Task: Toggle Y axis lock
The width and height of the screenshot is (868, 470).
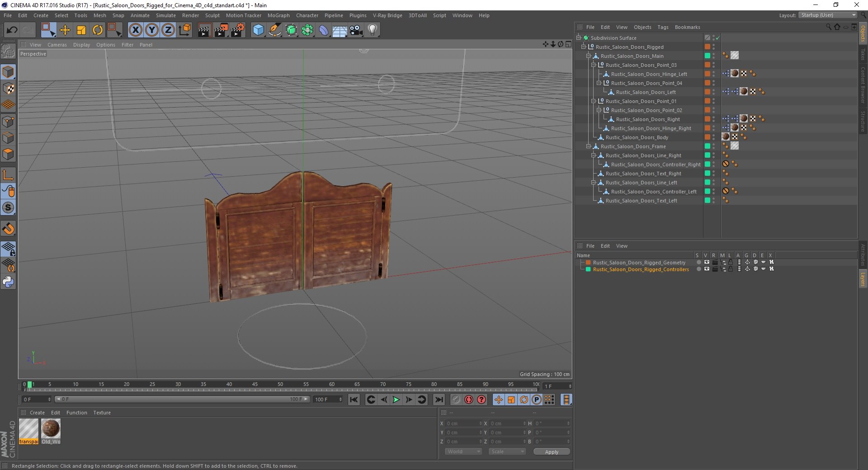Action: [x=152, y=30]
